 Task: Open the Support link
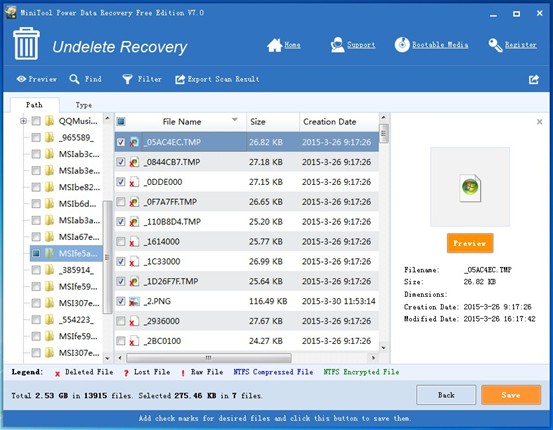coord(361,45)
